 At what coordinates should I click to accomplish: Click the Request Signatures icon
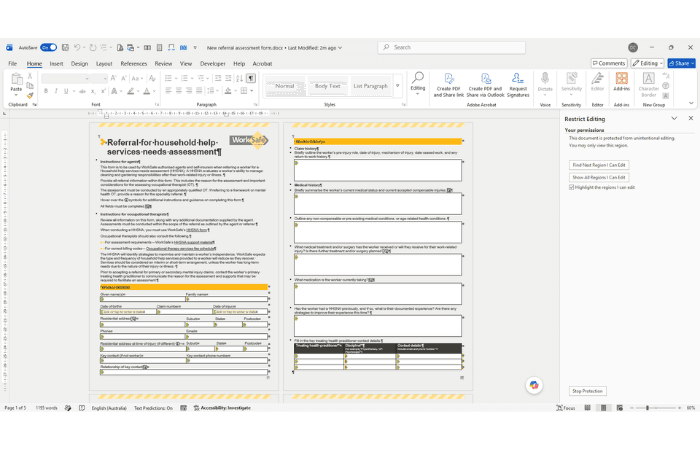coord(518,85)
